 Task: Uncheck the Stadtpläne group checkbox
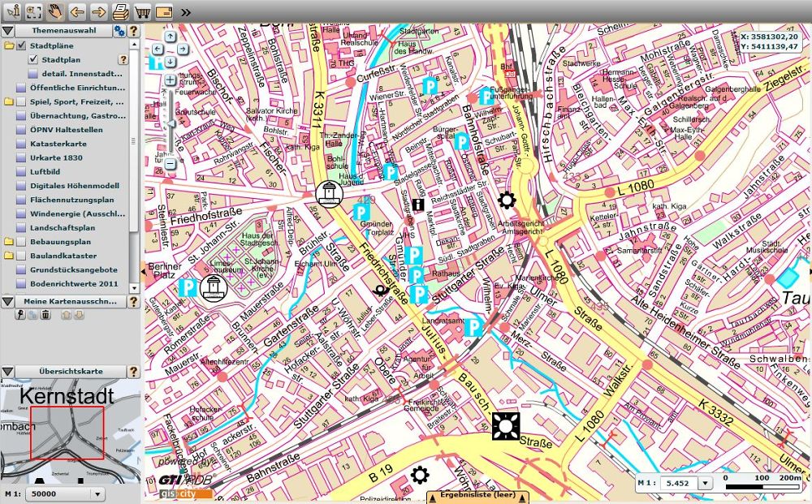point(22,45)
